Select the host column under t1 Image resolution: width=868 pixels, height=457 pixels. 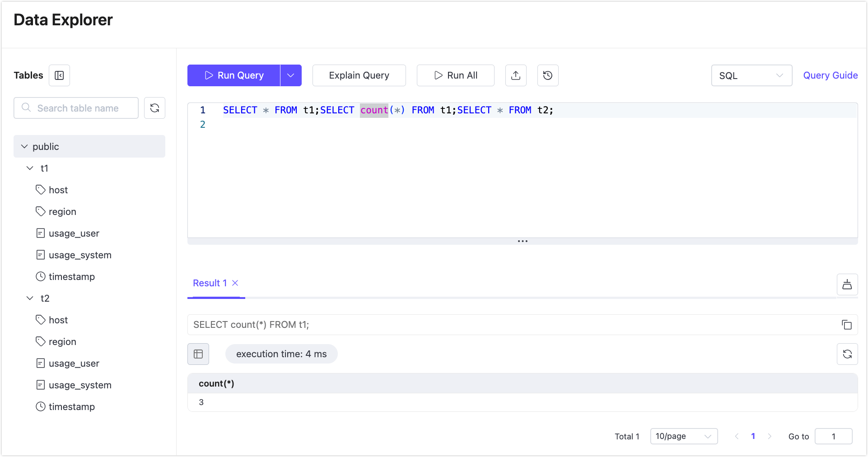point(58,190)
